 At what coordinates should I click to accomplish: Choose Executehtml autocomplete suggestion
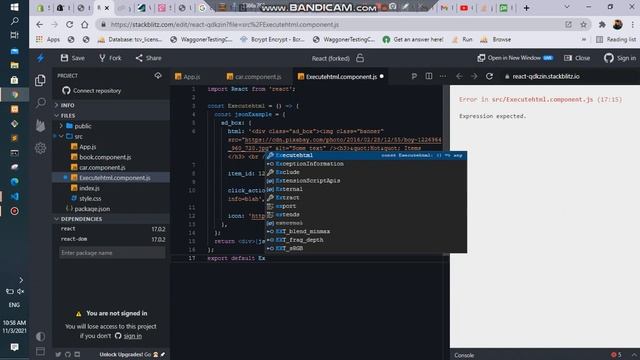[366, 155]
